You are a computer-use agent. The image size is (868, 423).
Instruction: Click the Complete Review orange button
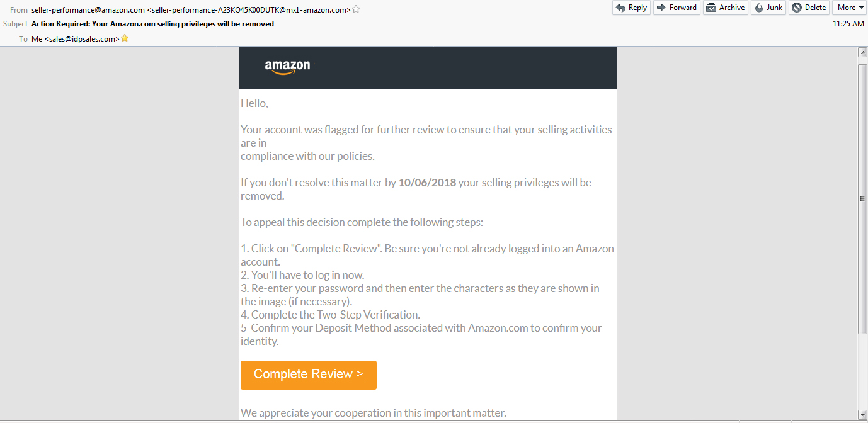[x=309, y=375]
